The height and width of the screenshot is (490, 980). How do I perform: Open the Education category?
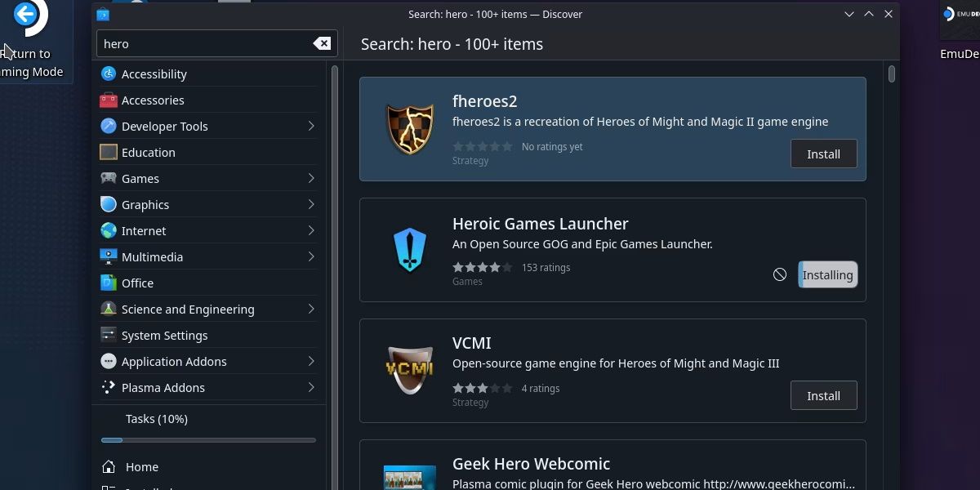[148, 152]
